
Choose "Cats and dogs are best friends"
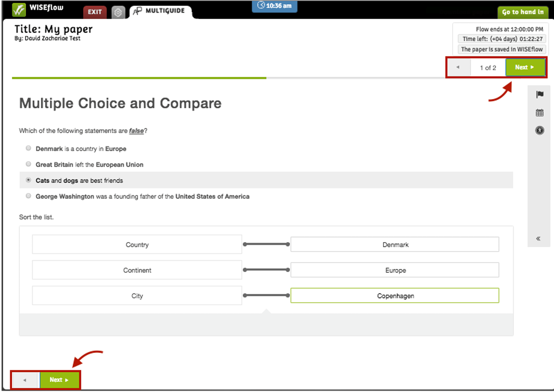click(x=29, y=180)
